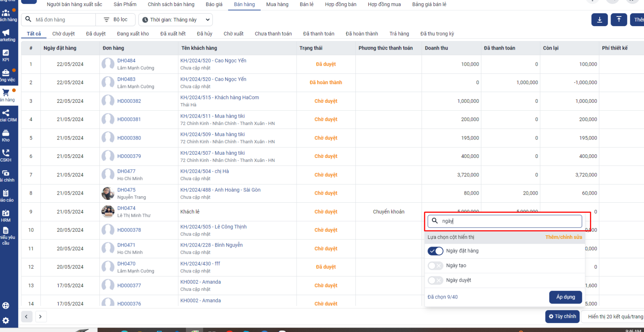Enable the Ngày duyệt column toggle
644x332 pixels.
[x=436, y=280]
